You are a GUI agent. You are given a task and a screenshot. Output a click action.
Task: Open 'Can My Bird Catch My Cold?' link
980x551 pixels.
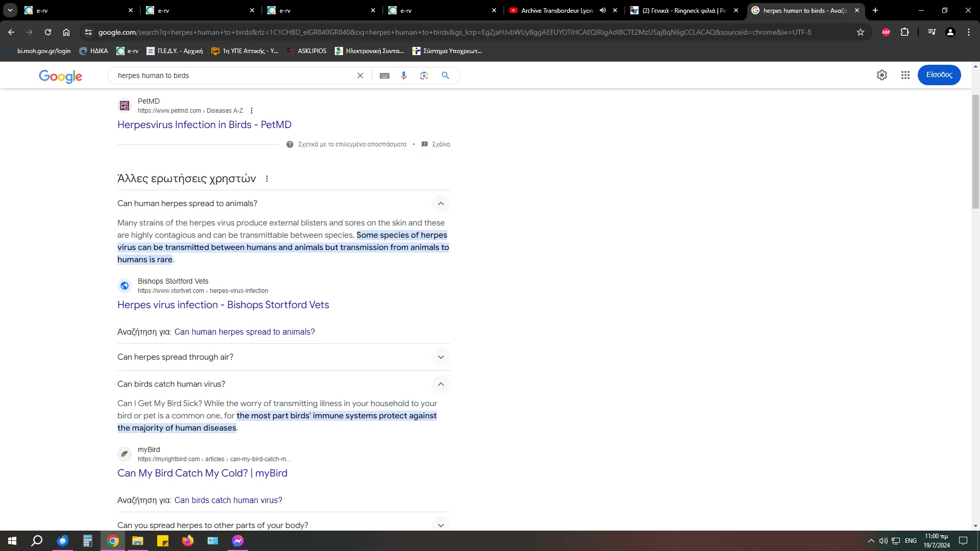(202, 473)
